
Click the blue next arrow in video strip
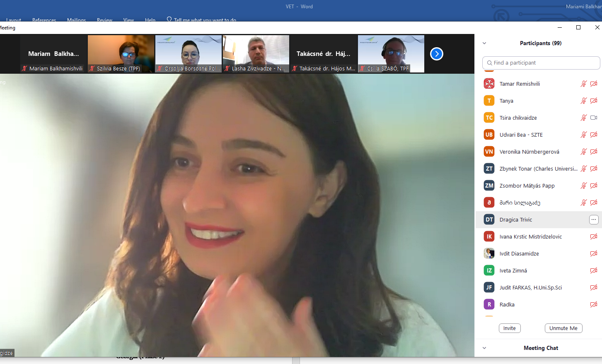coord(436,54)
